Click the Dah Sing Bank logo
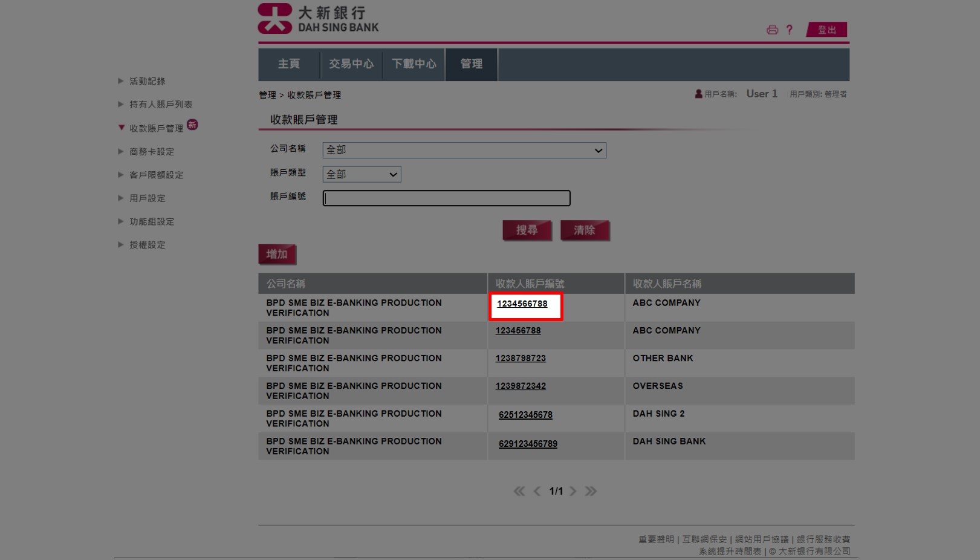Image resolution: width=980 pixels, height=560 pixels. point(318,19)
